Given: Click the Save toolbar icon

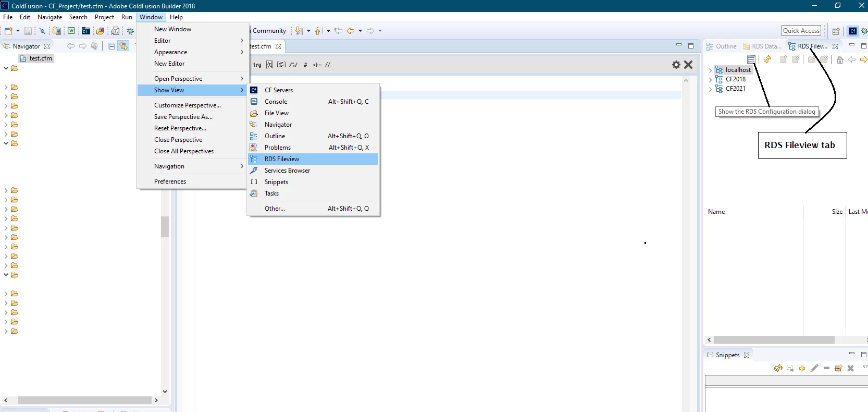Looking at the screenshot, I should 28,31.
